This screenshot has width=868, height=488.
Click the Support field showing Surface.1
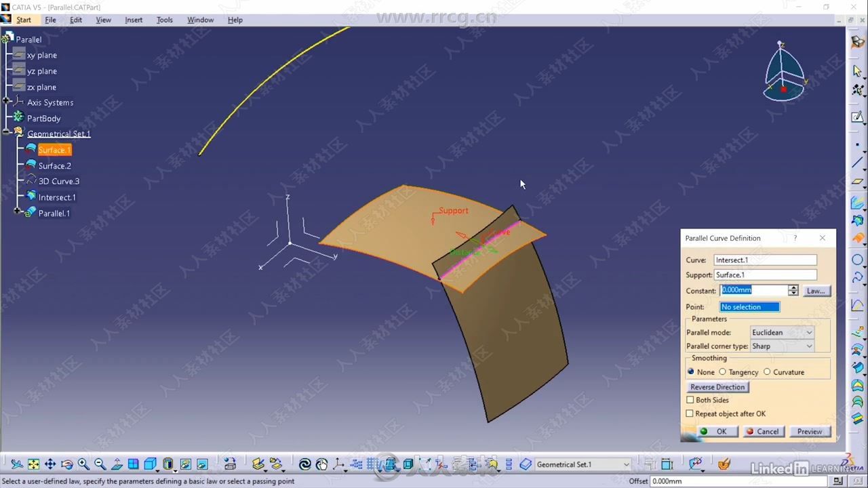coord(765,274)
